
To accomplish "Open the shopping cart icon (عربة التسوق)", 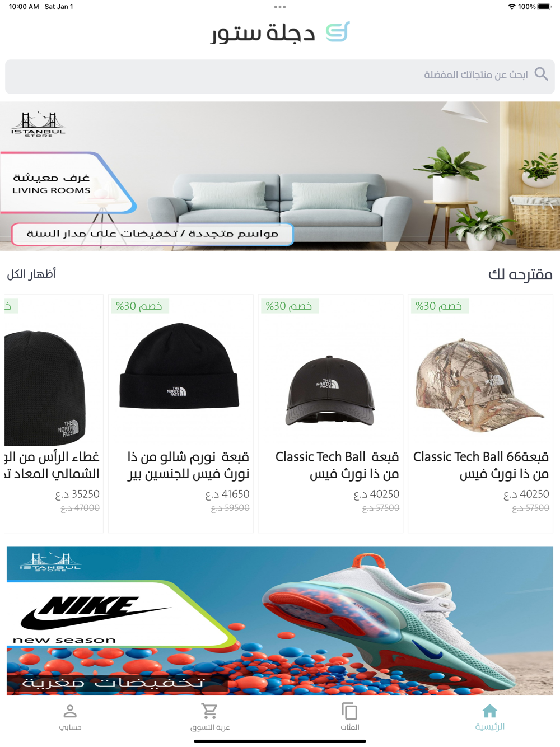I will [209, 711].
